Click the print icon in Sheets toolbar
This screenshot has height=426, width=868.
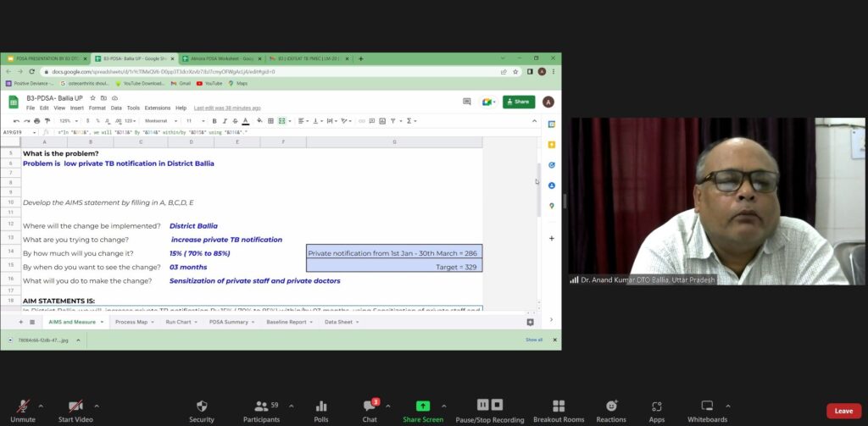(36, 121)
